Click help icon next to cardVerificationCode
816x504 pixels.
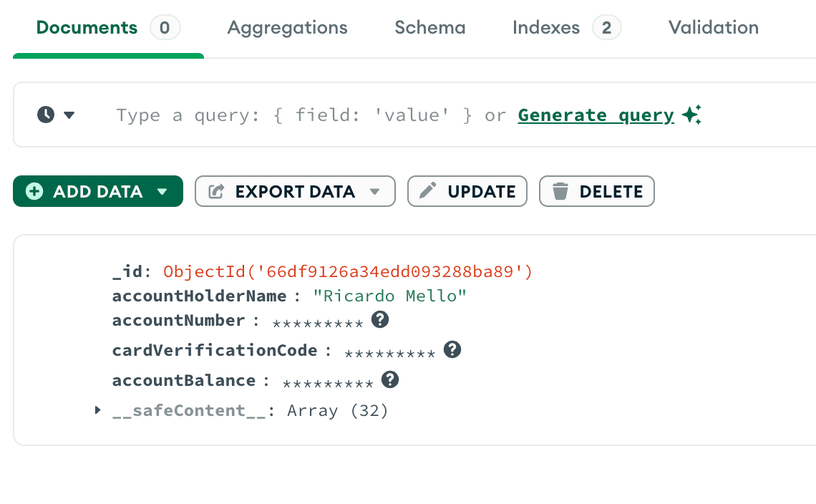[x=452, y=349]
